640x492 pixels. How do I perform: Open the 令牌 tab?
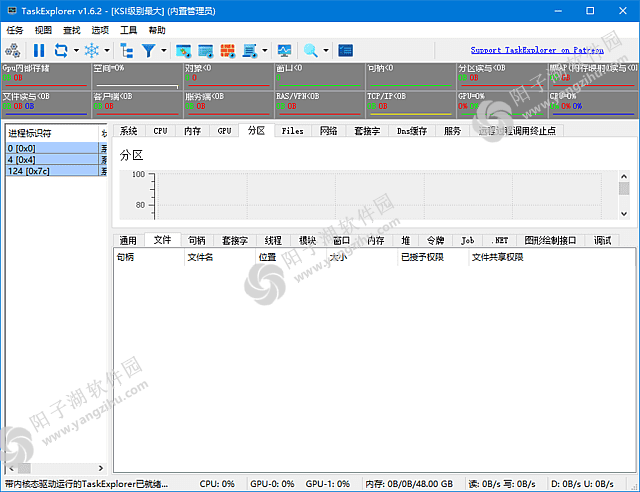click(x=436, y=240)
